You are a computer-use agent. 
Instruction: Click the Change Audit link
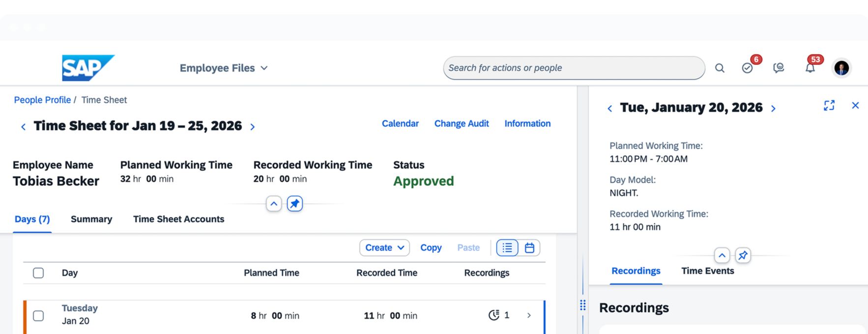coord(461,124)
